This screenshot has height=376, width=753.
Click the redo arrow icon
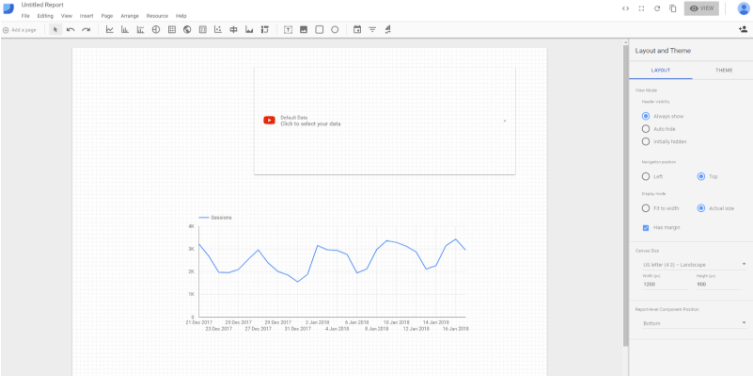pos(86,30)
